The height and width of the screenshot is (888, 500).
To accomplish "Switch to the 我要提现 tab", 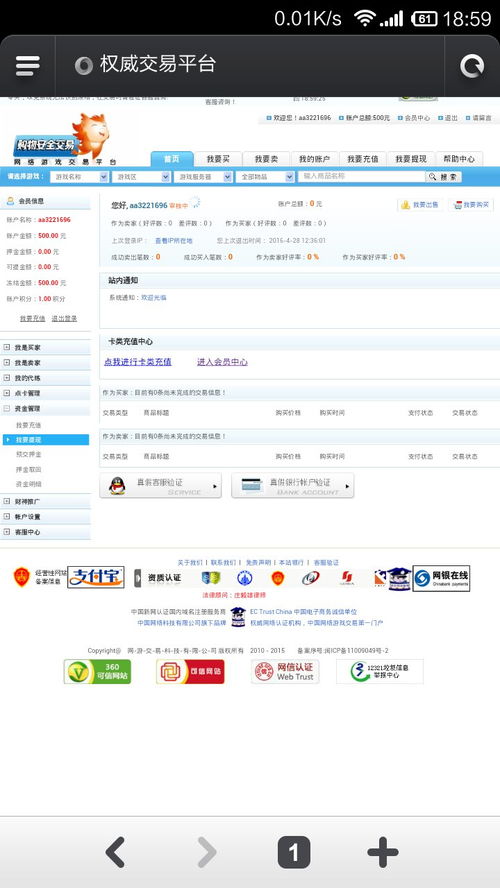I will (x=411, y=159).
